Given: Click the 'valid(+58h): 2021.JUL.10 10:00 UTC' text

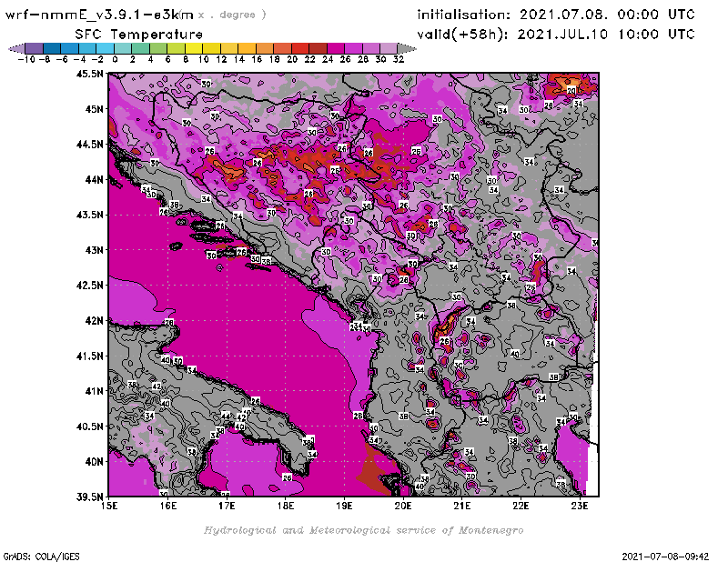Looking at the screenshot, I should (x=556, y=35).
